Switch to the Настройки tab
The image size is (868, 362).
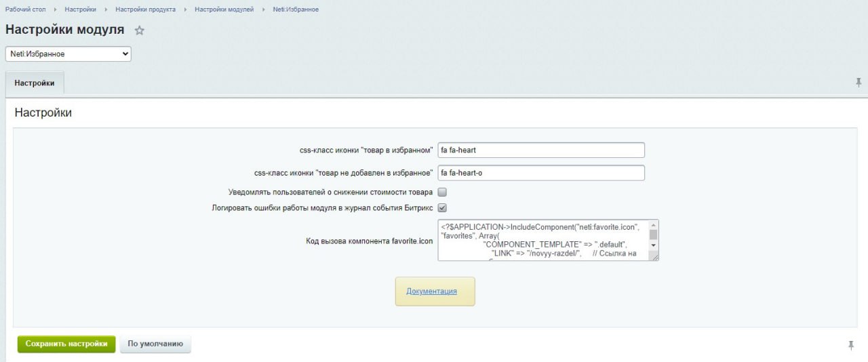[x=35, y=83]
